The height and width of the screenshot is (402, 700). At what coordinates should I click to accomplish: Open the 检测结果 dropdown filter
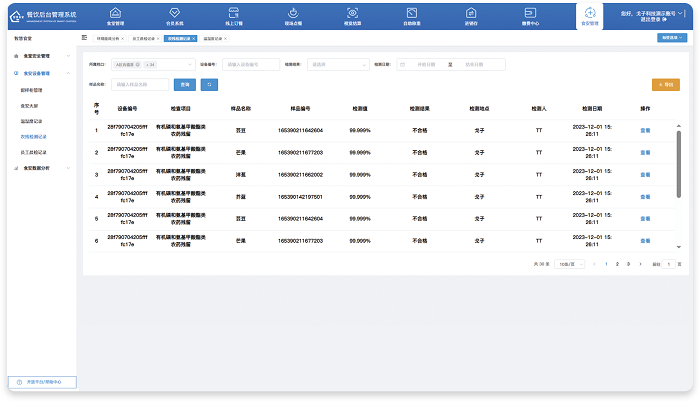(x=334, y=64)
